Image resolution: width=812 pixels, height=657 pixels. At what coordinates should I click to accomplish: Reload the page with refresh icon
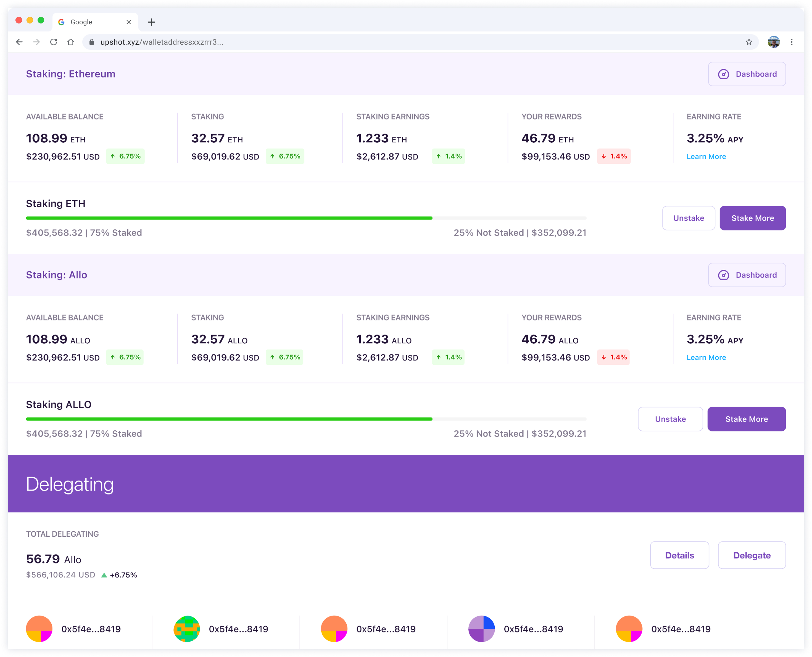(x=54, y=42)
